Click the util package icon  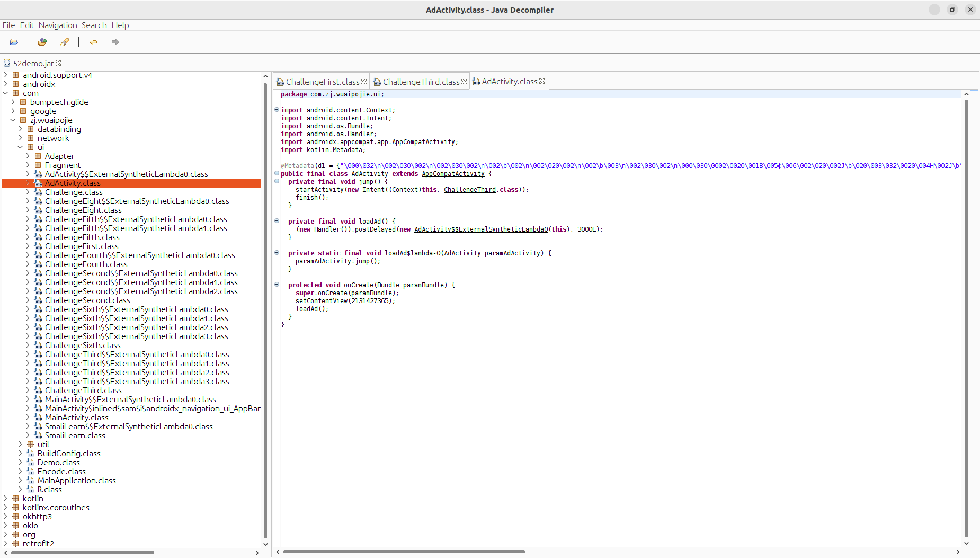click(30, 445)
